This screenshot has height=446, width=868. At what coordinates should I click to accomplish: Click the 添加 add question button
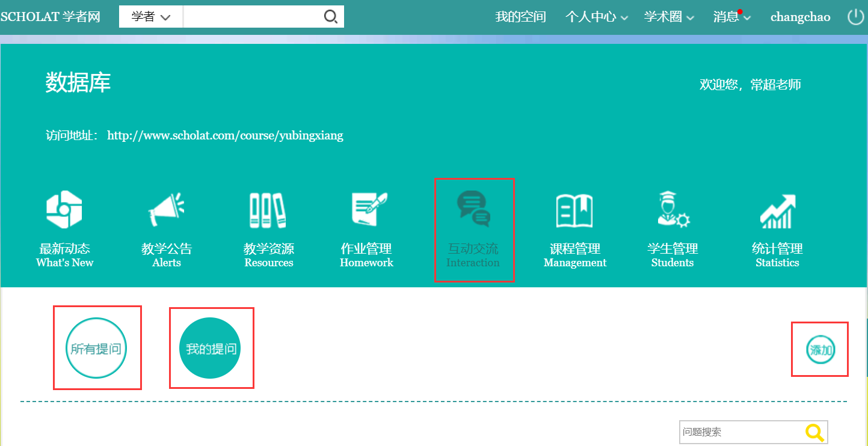coord(820,350)
